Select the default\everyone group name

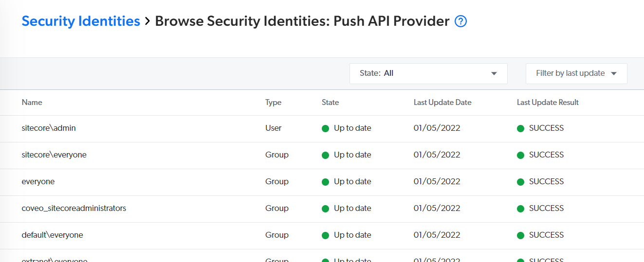click(x=53, y=235)
